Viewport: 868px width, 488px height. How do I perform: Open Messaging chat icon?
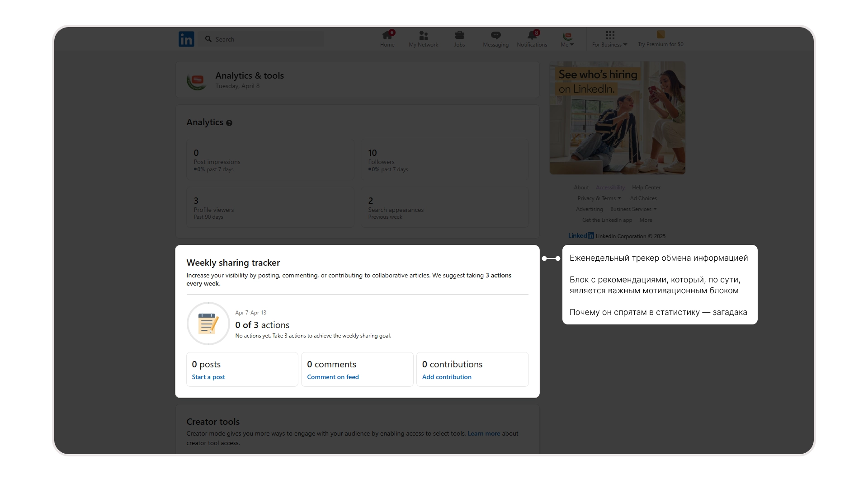pos(495,36)
